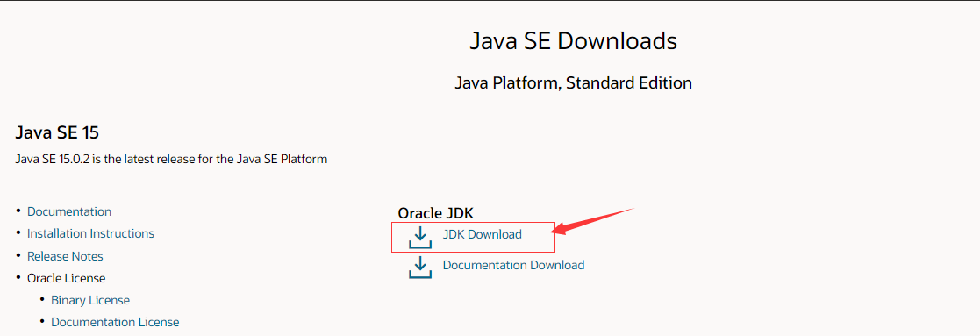Click the JDK Download arrow icon
The width and height of the screenshot is (980, 336).
(x=420, y=238)
